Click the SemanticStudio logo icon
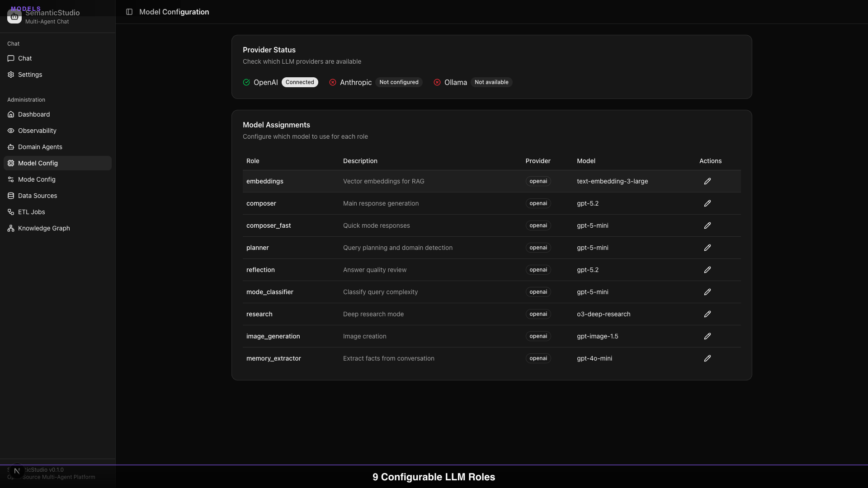868x488 pixels. coord(14,16)
